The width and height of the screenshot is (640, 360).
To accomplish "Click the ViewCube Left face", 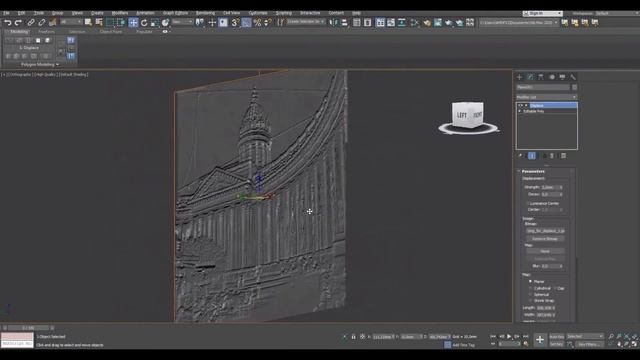I will (x=462, y=116).
